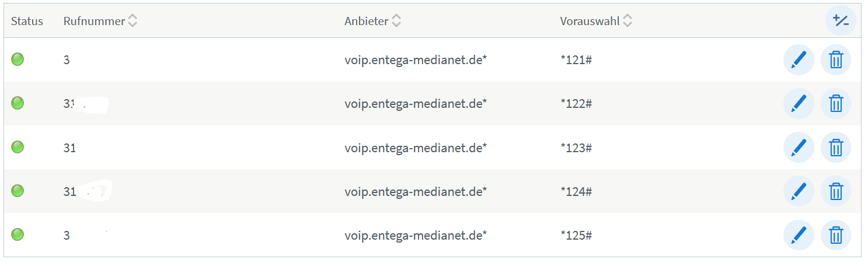Delete the entry with Vorauswahl *123#
This screenshot has width=868, height=270.
tap(836, 148)
